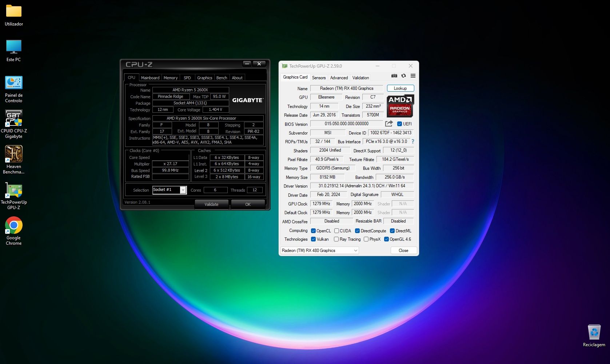Viewport: 610px width, 364px height.
Task: Click the Validate button in CPU-Z
Action: [211, 204]
